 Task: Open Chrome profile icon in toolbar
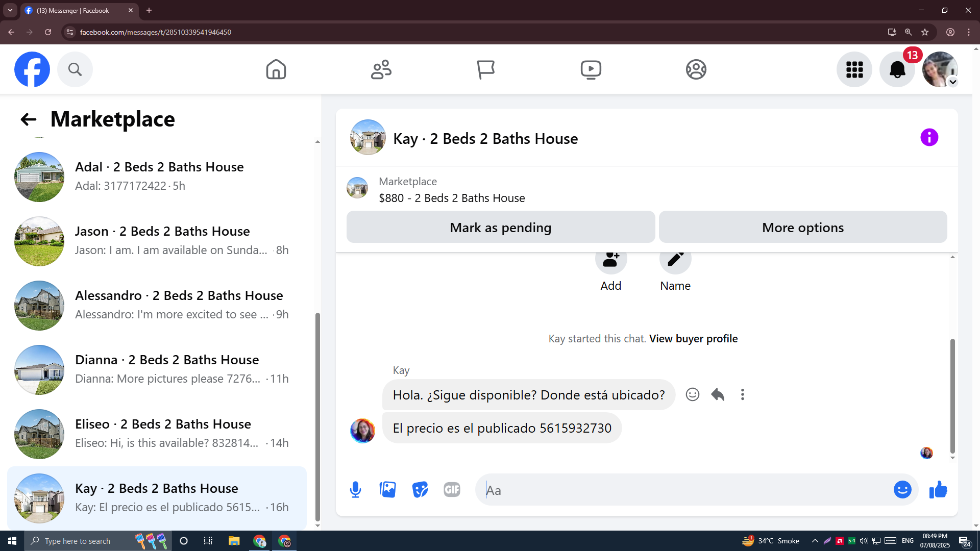point(950,32)
